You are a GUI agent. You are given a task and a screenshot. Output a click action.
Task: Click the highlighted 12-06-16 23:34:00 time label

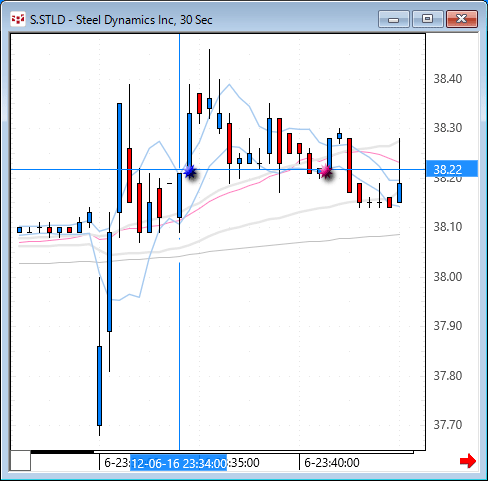point(179,463)
